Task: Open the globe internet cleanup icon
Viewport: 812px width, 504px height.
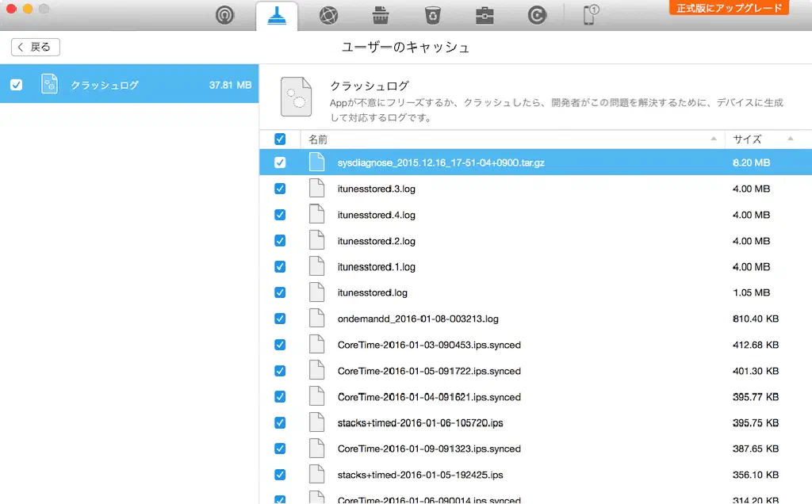Action: pos(328,15)
